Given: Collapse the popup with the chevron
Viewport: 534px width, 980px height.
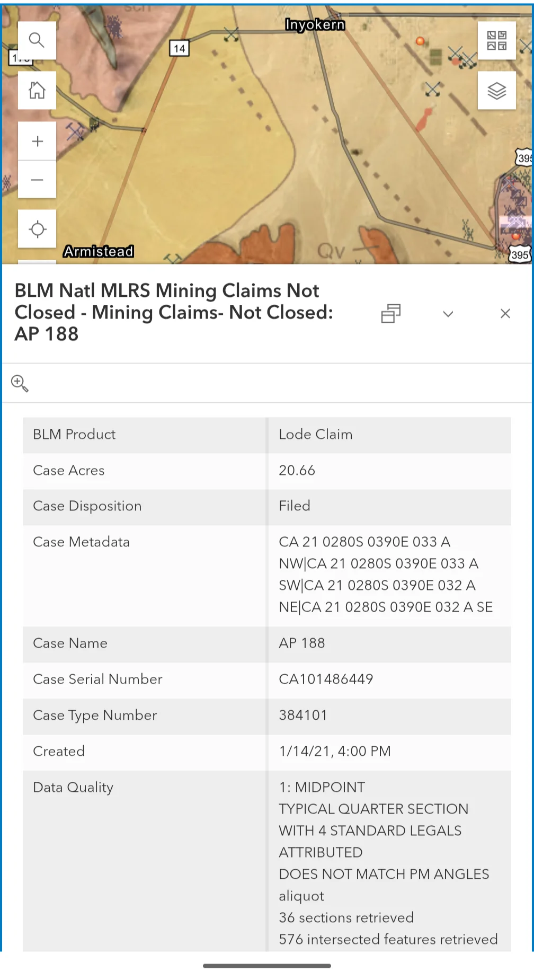Looking at the screenshot, I should 448,314.
